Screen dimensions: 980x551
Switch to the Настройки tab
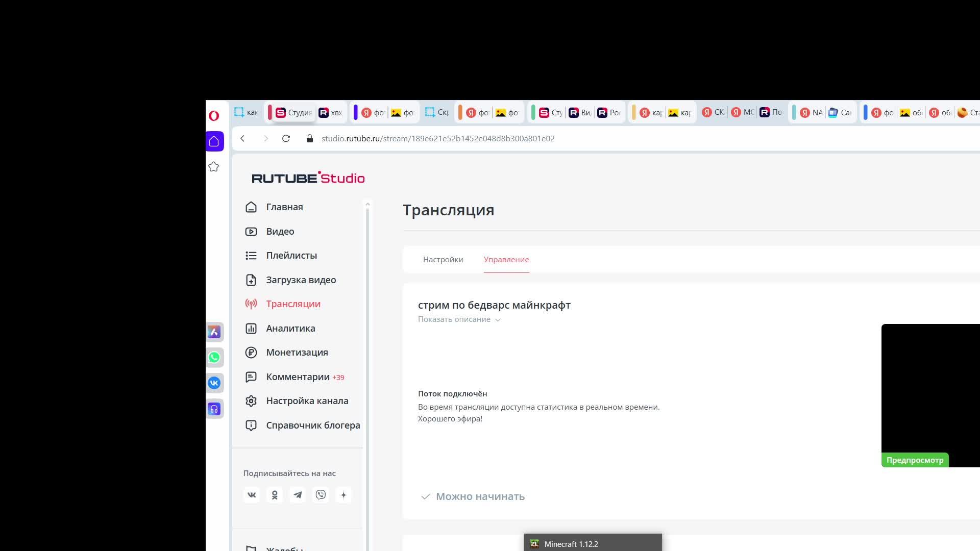click(x=443, y=260)
